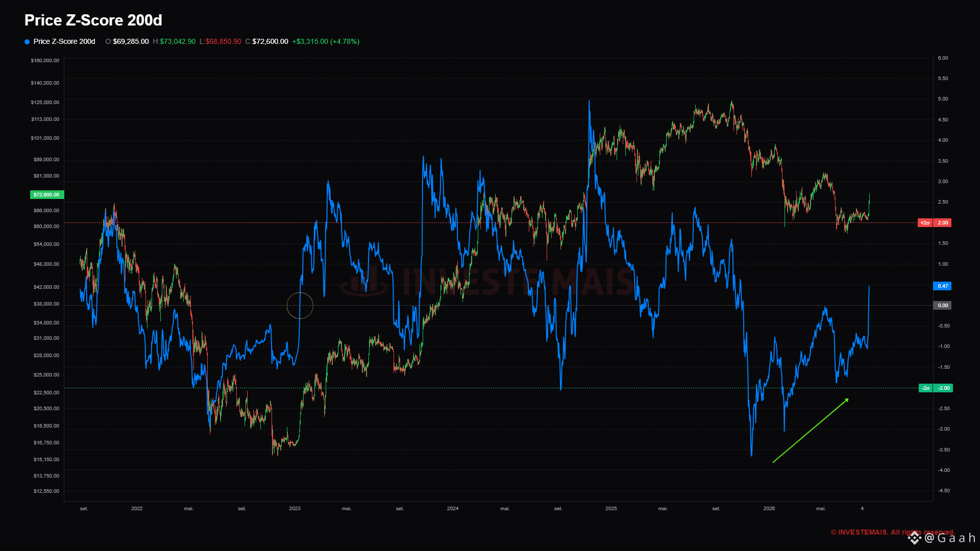980x551 pixels.
Task: Click the 5.00 Z-score axis label
Action: (x=943, y=98)
